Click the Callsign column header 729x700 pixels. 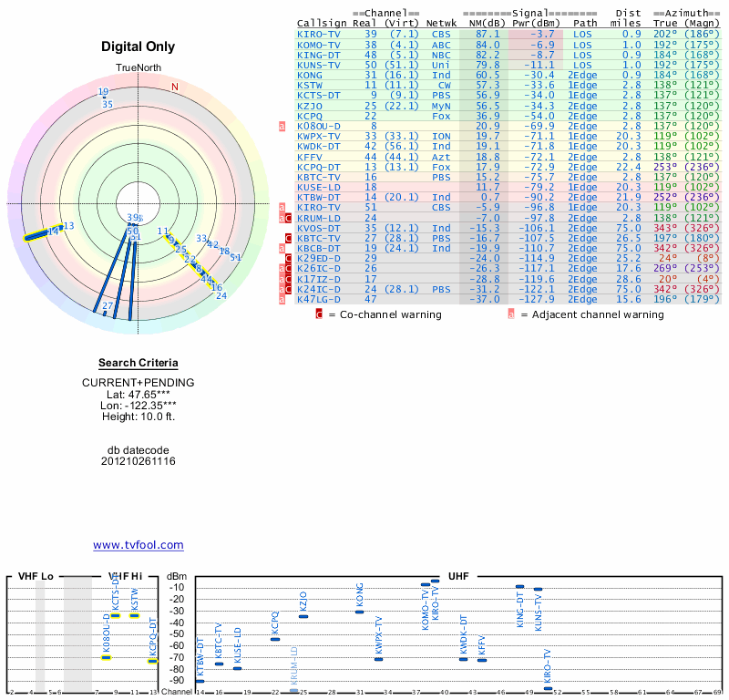322,24
